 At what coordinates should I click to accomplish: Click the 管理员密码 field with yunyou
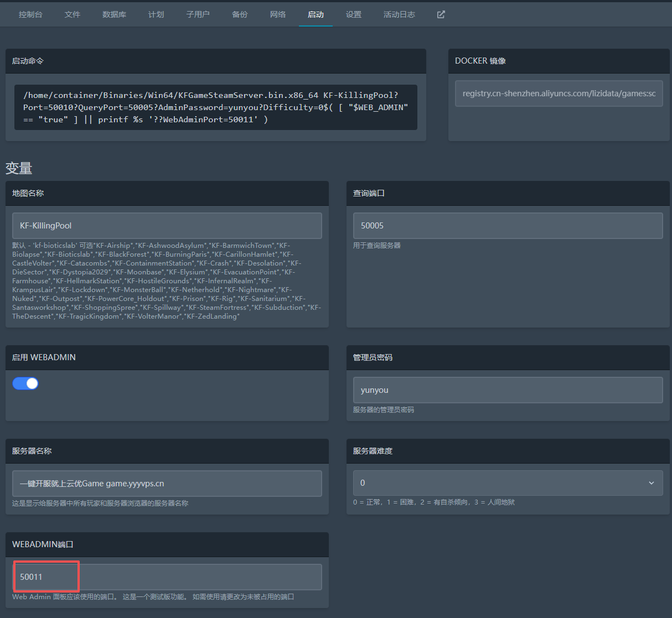[x=508, y=390]
